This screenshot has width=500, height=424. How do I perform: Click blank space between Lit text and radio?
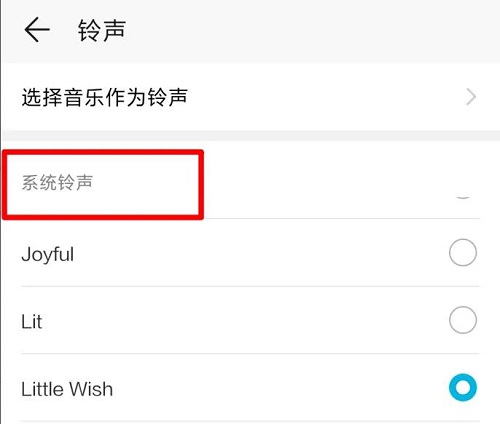[245, 321]
